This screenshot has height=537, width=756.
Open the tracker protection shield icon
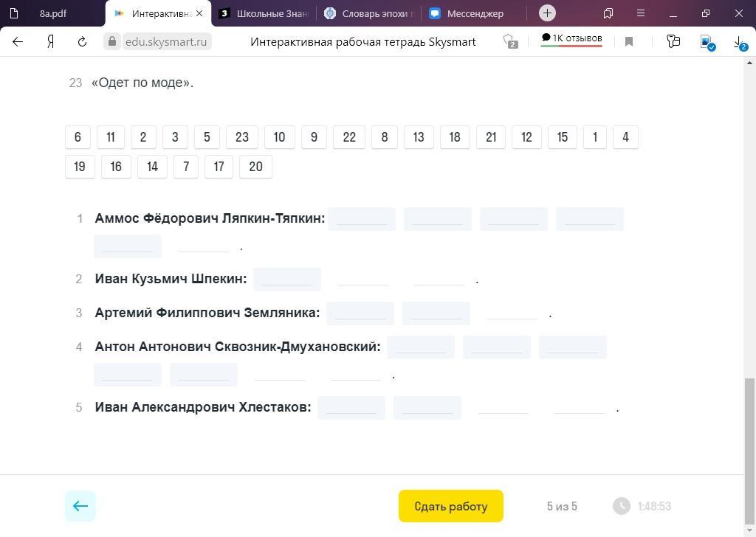(x=509, y=42)
